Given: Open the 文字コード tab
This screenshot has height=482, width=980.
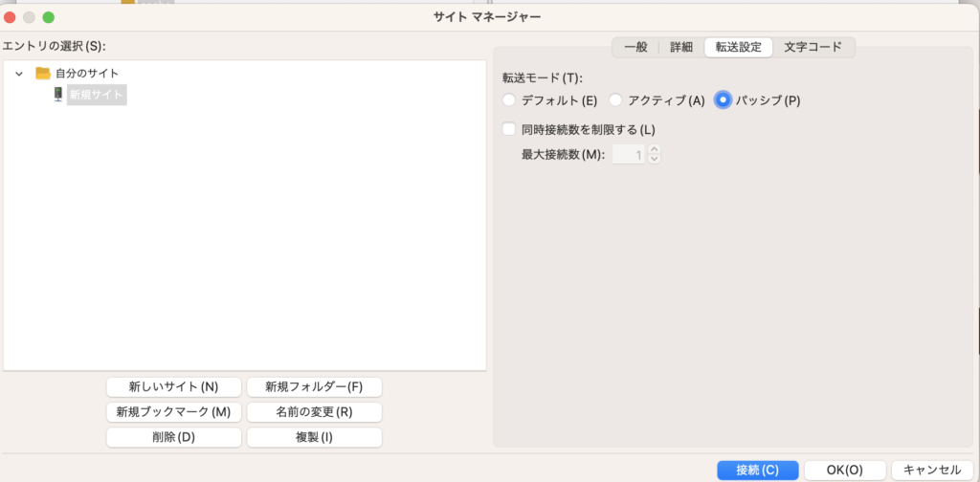Looking at the screenshot, I should 813,47.
